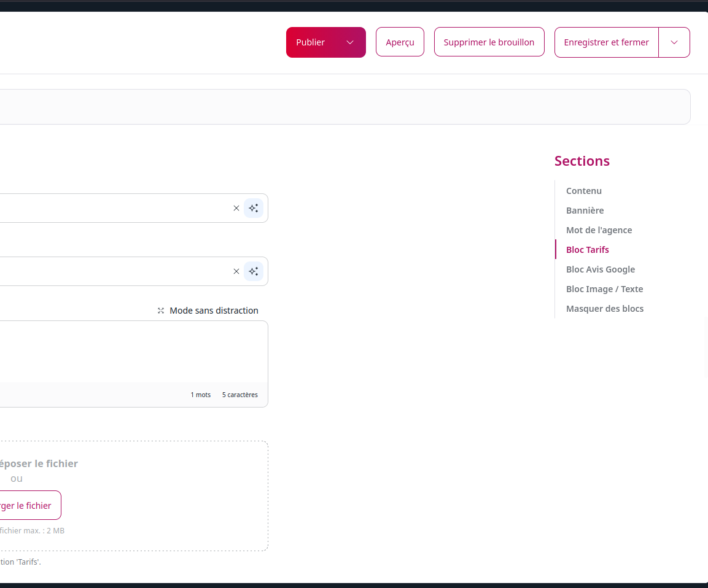Screen dimensions: 708x588
Task: Click the '5 caractères' counter
Action: pyautogui.click(x=239, y=395)
